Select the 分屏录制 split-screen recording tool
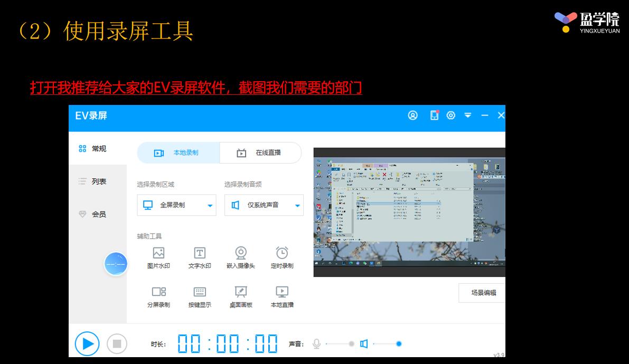Viewport: 629px width, 364px height. pyautogui.click(x=157, y=296)
